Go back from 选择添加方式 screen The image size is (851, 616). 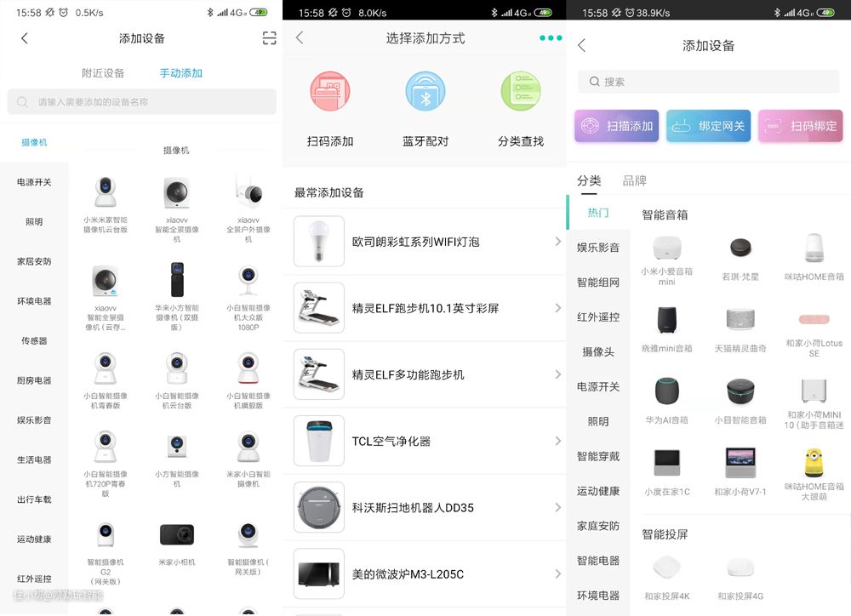pos(300,38)
